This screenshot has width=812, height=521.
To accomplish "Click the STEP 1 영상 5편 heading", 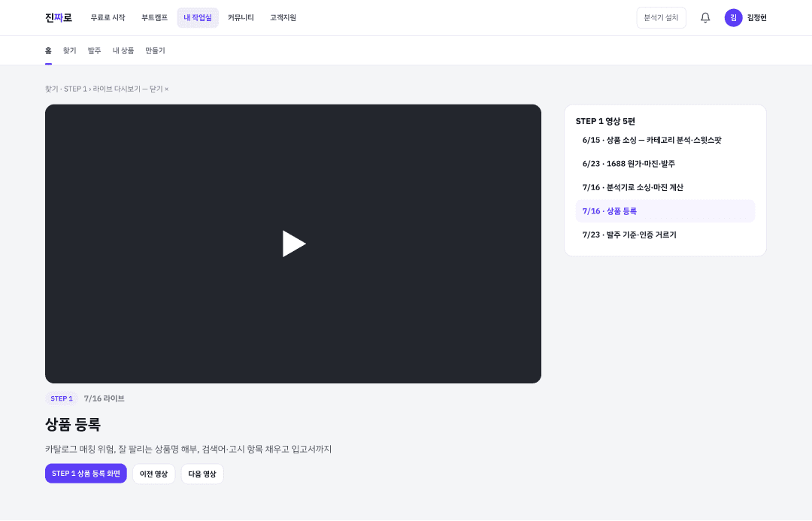I will tap(605, 121).
